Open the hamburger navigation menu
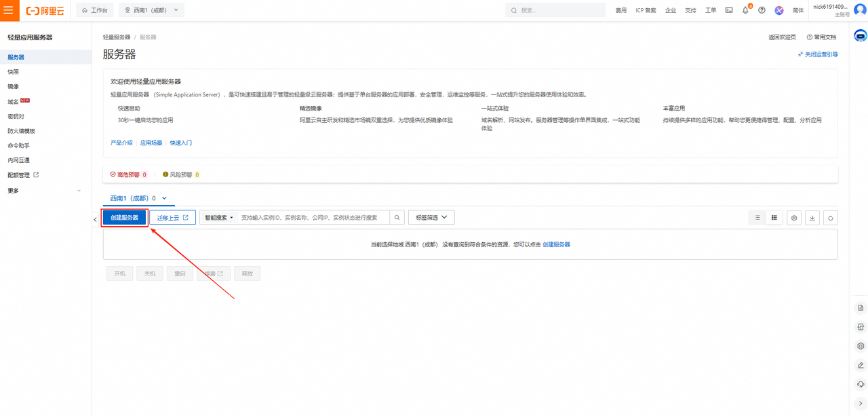 click(x=8, y=10)
